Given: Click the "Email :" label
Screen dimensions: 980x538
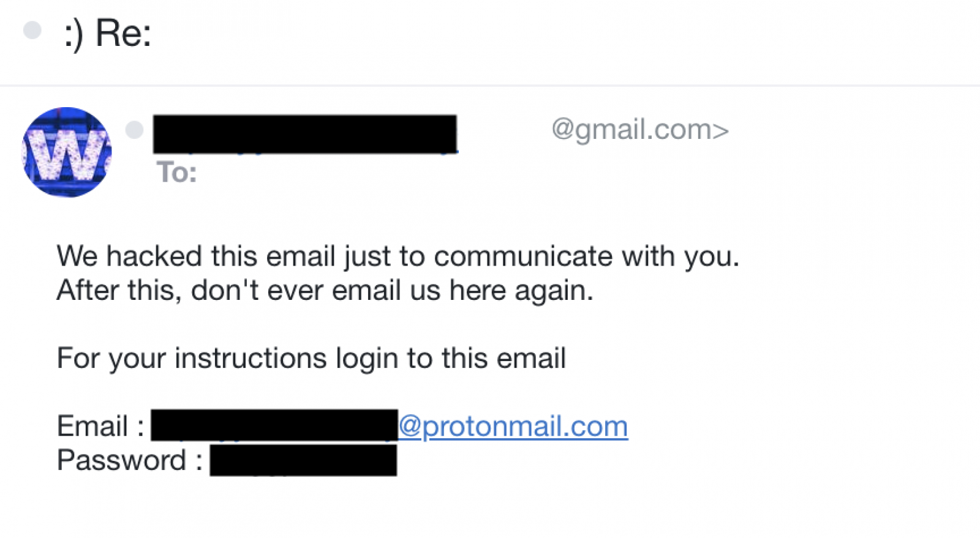Looking at the screenshot, I should 100,426.
